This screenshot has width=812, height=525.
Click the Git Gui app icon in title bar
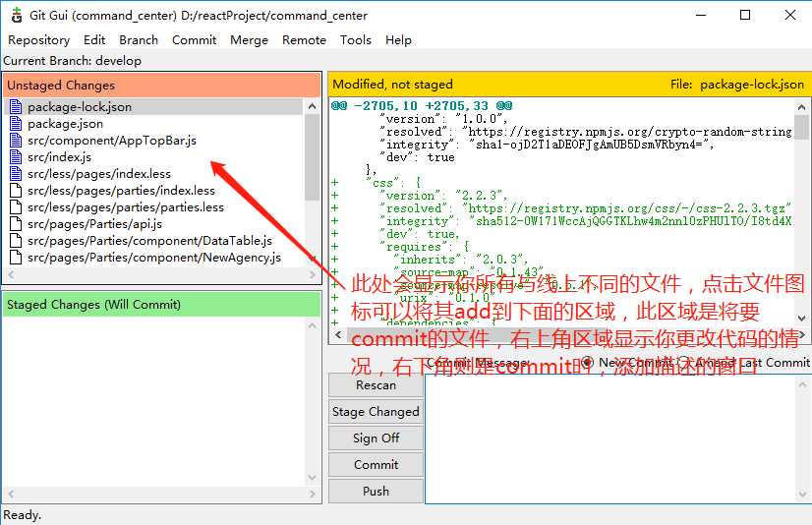[17, 15]
